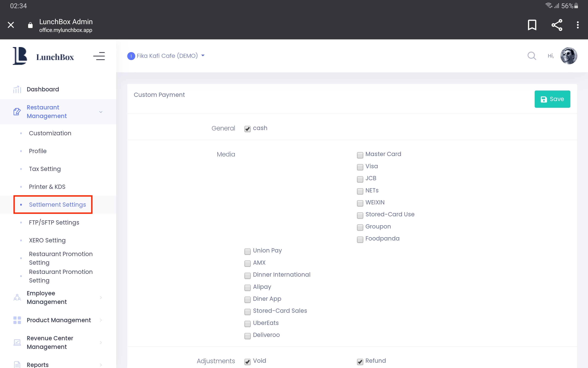Uncheck the cash payment checkbox
The width and height of the screenshot is (588, 368).
247,129
